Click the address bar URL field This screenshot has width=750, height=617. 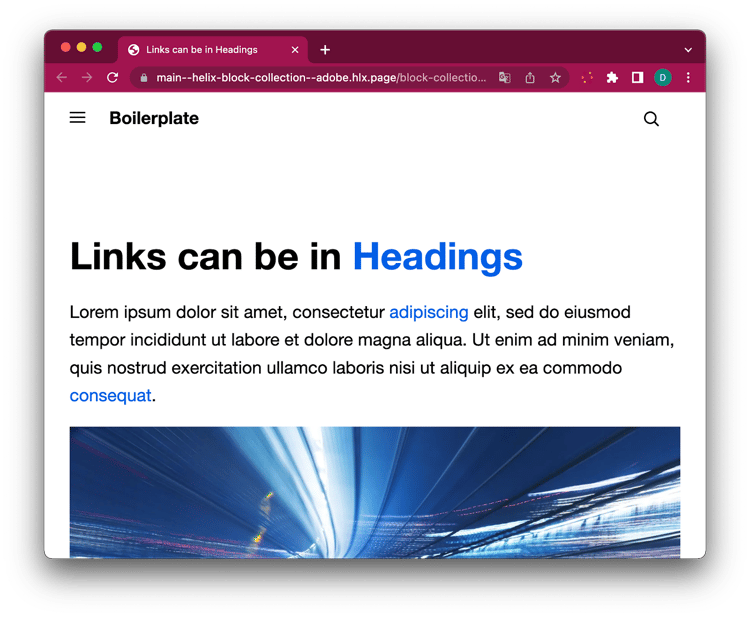320,77
